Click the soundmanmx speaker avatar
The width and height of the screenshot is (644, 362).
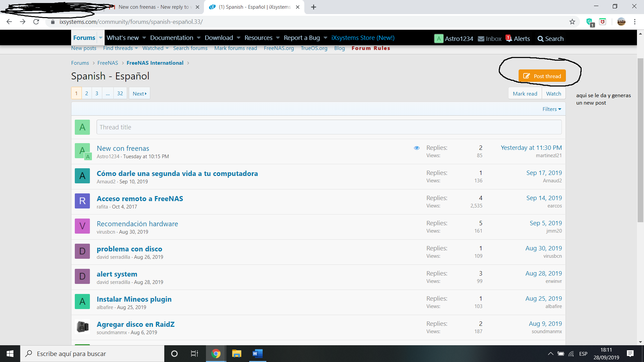(82, 327)
